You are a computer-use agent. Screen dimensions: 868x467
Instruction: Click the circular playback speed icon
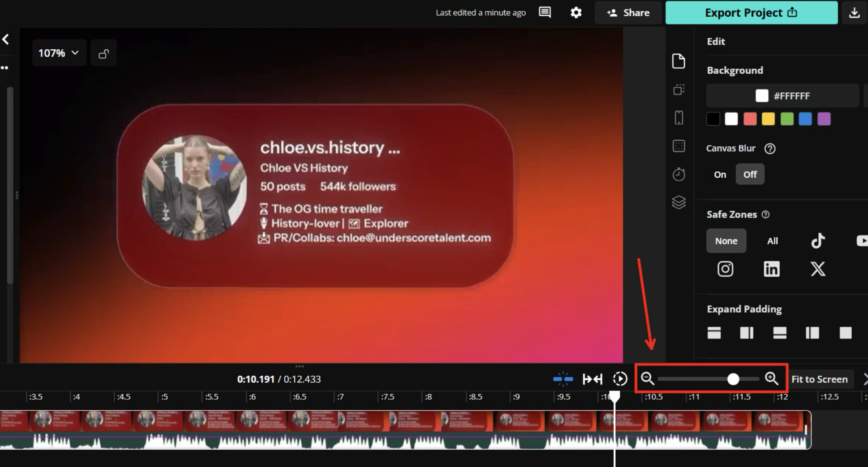620,379
